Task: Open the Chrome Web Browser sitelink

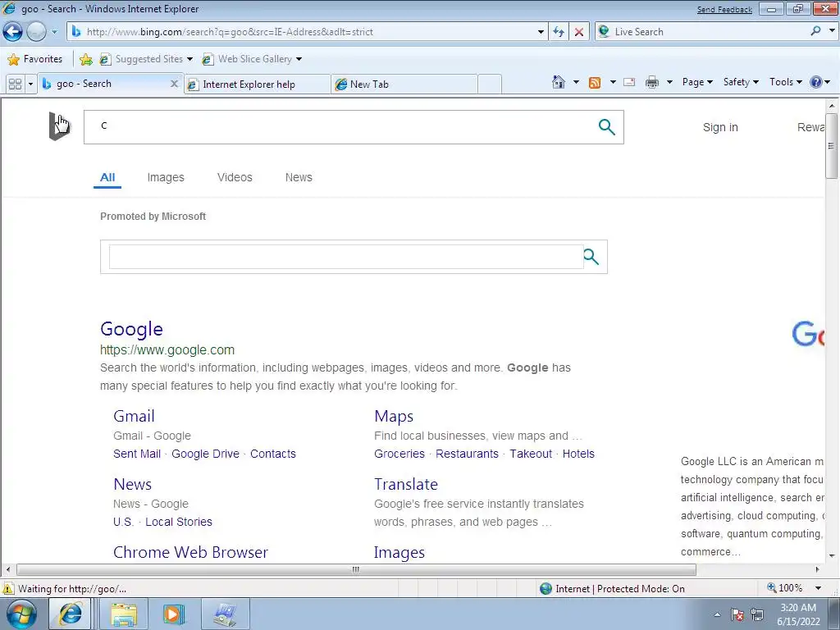Action: pyautogui.click(x=190, y=552)
